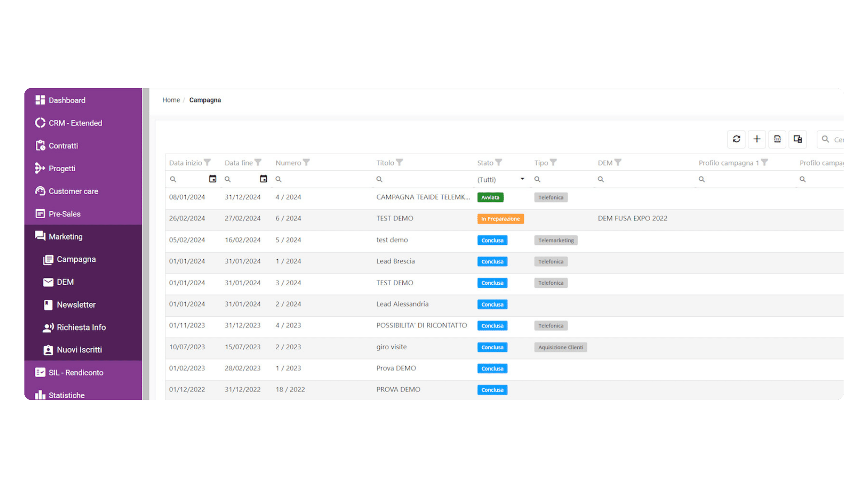Click the refresh icon in the toolbar

pyautogui.click(x=736, y=139)
